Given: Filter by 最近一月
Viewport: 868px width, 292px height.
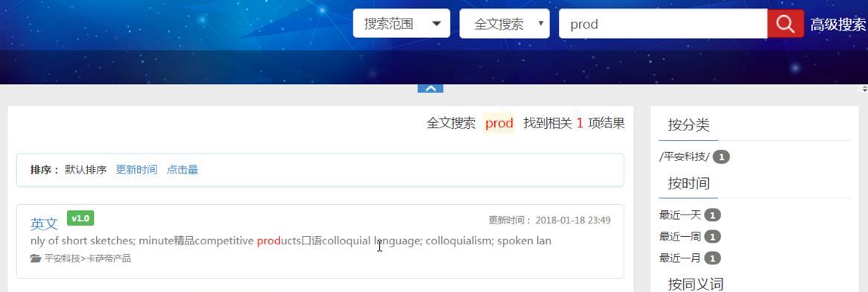Looking at the screenshot, I should (679, 258).
